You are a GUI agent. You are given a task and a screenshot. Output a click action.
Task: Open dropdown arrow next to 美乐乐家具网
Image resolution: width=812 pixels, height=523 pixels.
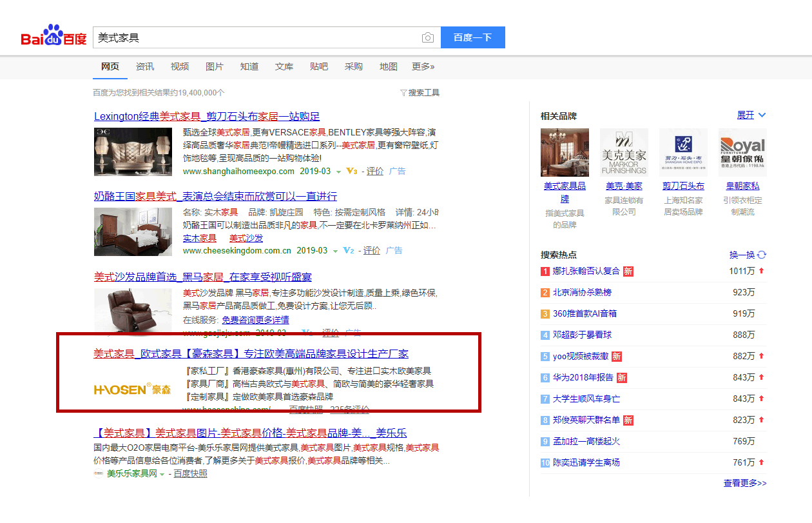point(162,474)
